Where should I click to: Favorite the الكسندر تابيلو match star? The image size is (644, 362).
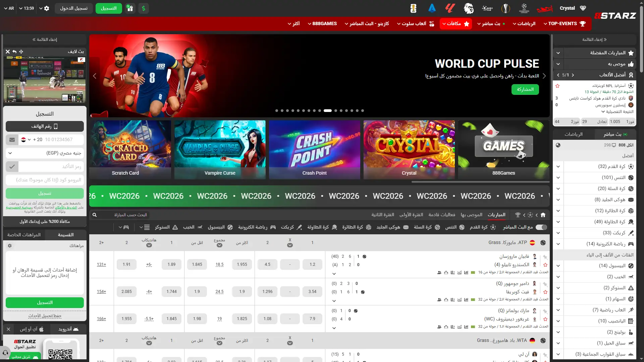coord(545,265)
